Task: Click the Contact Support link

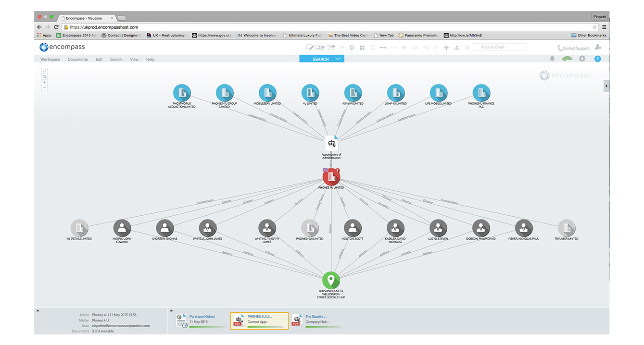Action: click(x=573, y=48)
